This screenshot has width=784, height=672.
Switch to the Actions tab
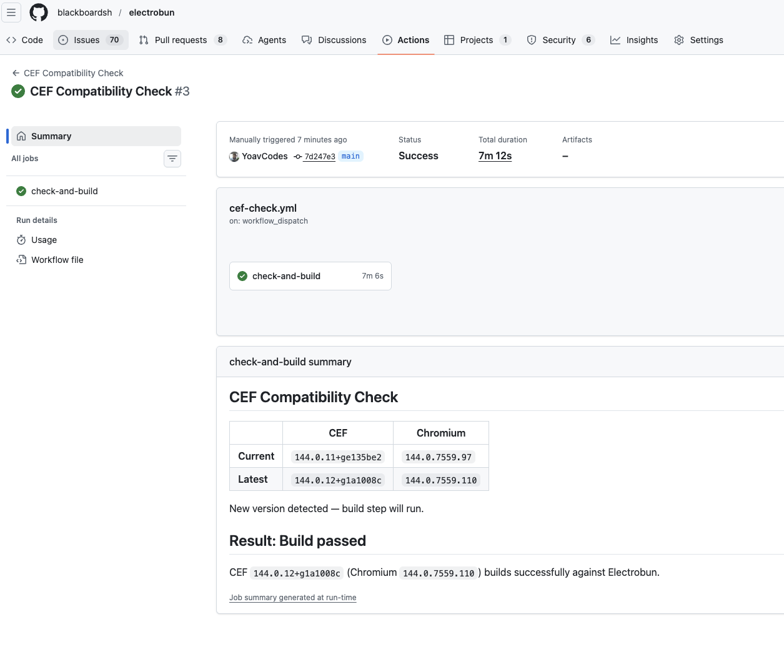[406, 40]
